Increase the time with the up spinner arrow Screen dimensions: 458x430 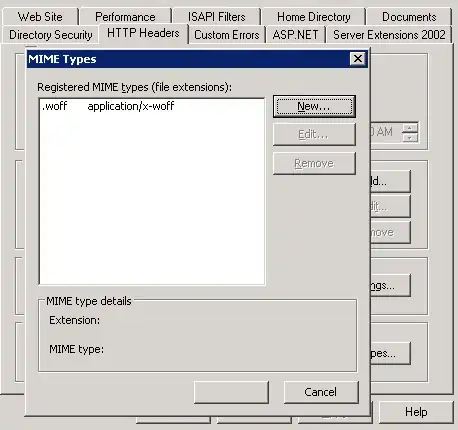[410, 128]
